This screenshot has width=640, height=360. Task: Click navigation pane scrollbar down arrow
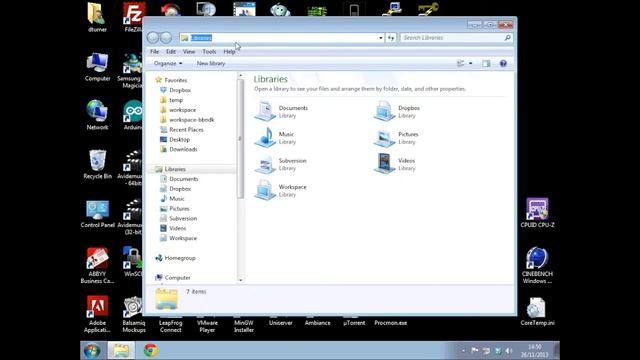click(240, 280)
